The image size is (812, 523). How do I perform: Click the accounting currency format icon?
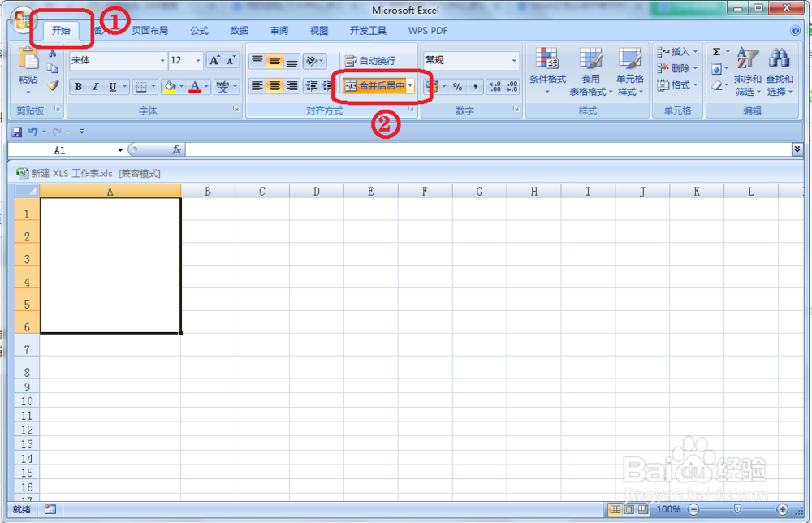434,86
